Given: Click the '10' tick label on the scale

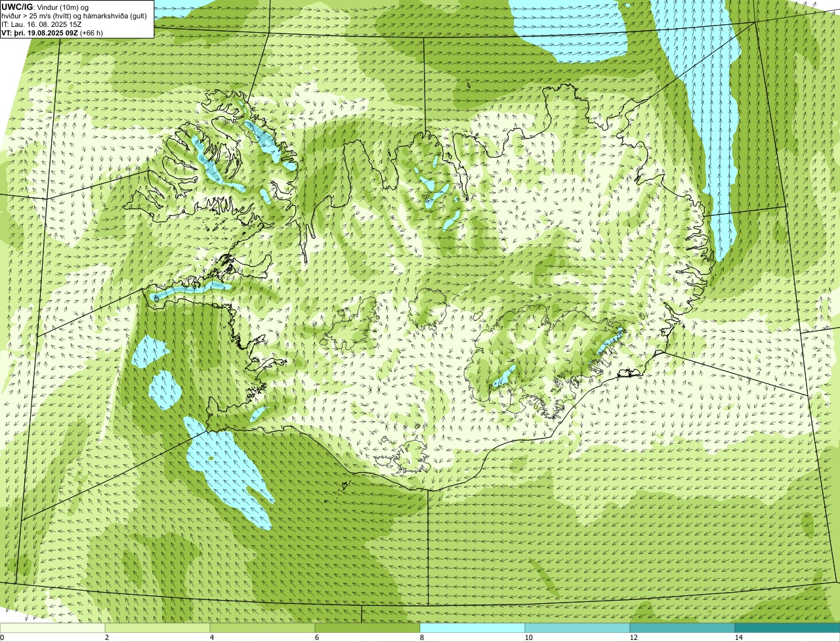Looking at the screenshot, I should point(528,637).
